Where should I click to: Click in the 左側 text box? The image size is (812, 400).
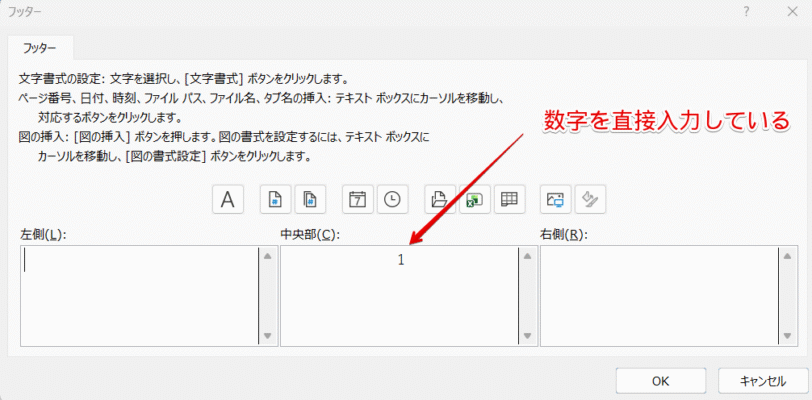click(x=140, y=295)
